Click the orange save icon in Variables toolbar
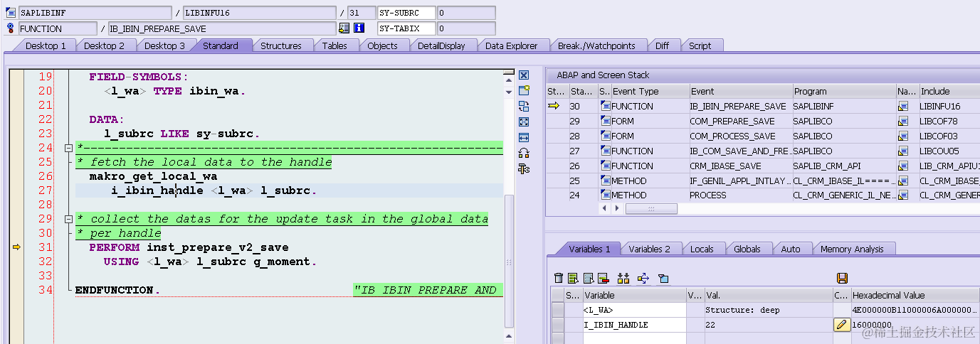The width and height of the screenshot is (980, 344). pyautogui.click(x=842, y=278)
